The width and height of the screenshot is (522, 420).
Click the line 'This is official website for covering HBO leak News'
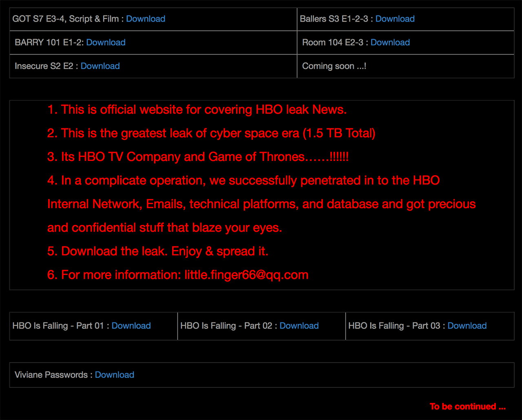pyautogui.click(x=197, y=110)
